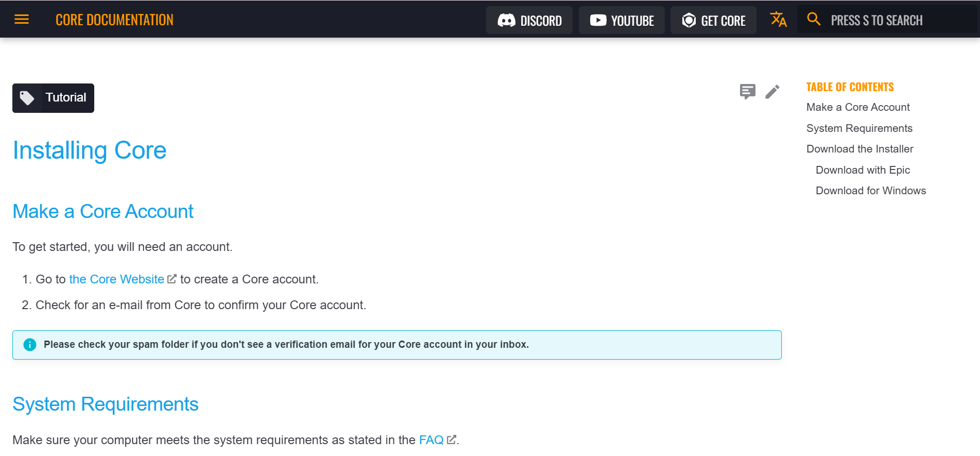This screenshot has width=980, height=456.
Task: Click the Discord logo icon
Action: point(506,20)
